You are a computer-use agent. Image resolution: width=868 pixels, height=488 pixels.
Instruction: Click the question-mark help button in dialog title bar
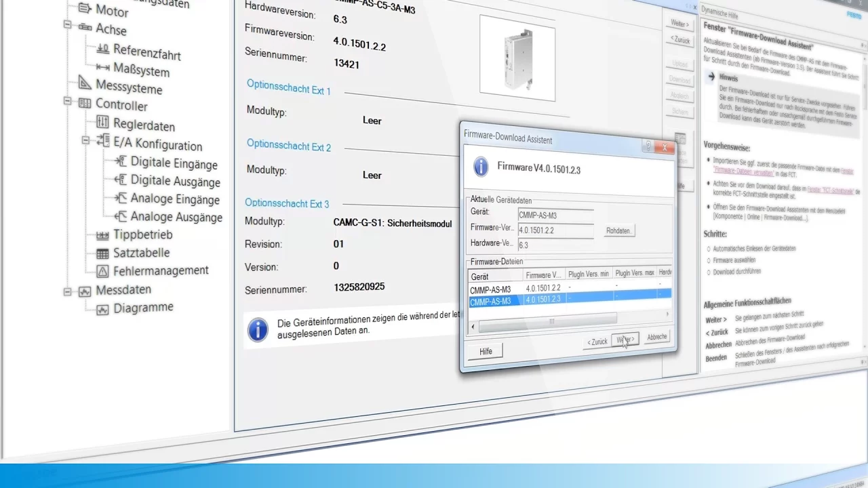tap(648, 146)
